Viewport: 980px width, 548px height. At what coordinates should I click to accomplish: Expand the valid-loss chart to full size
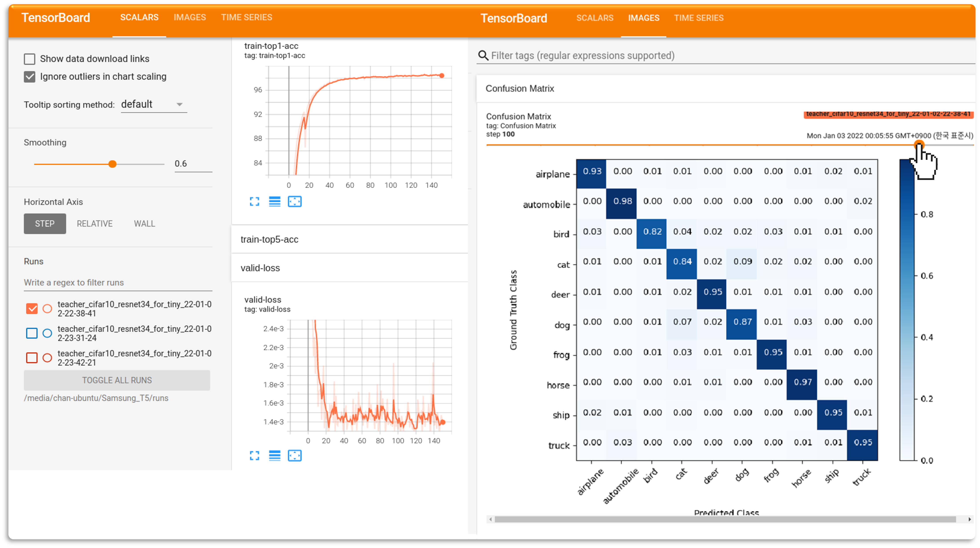pos(254,455)
